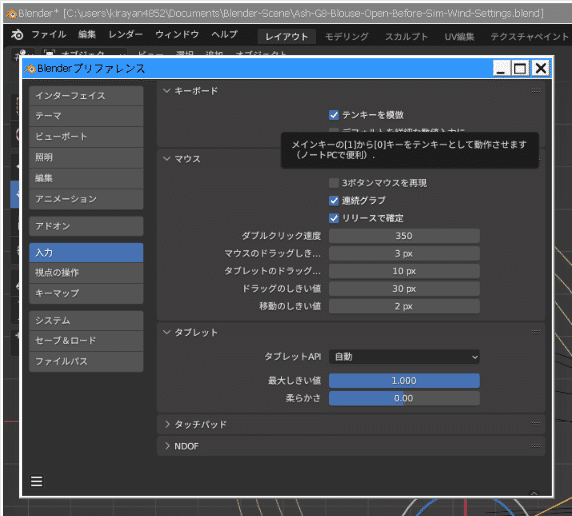The height and width of the screenshot is (516, 572).
Task: Collapse the タブレット panel
Action: 167,332
